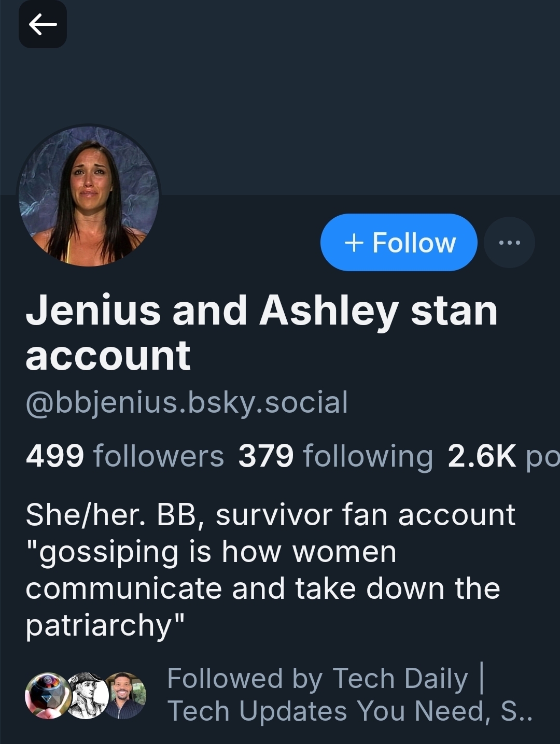Tap the @bbjenius.bsky.social handle

(187, 402)
